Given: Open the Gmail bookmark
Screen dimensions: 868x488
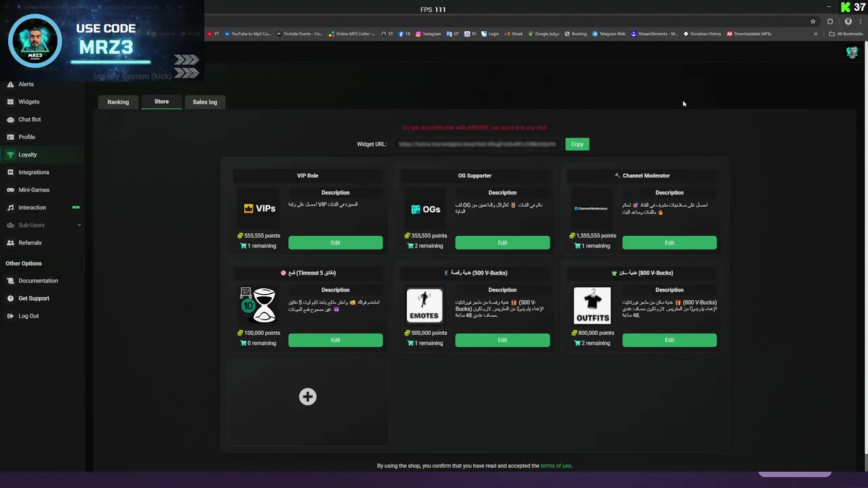Looking at the screenshot, I should coord(513,33).
